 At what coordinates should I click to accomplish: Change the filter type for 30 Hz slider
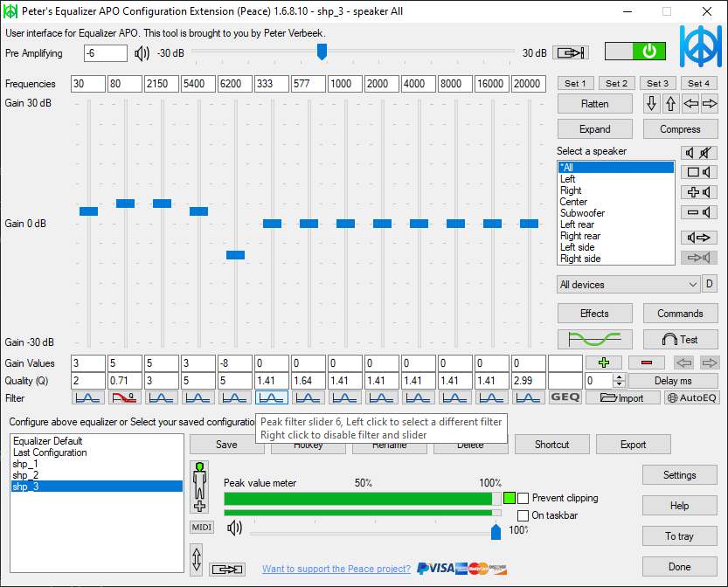(87, 397)
